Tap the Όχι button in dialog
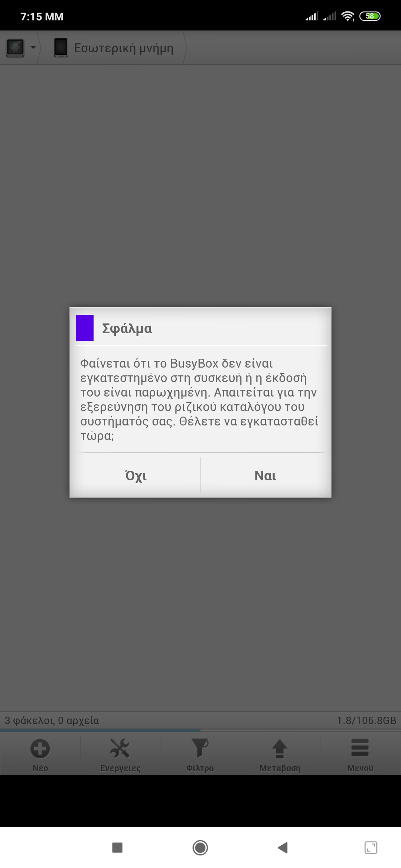Viewport: 401px width, 868px height. tap(136, 475)
